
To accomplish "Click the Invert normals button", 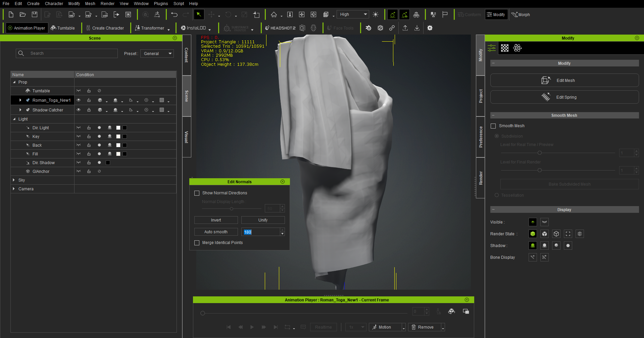I will point(216,220).
